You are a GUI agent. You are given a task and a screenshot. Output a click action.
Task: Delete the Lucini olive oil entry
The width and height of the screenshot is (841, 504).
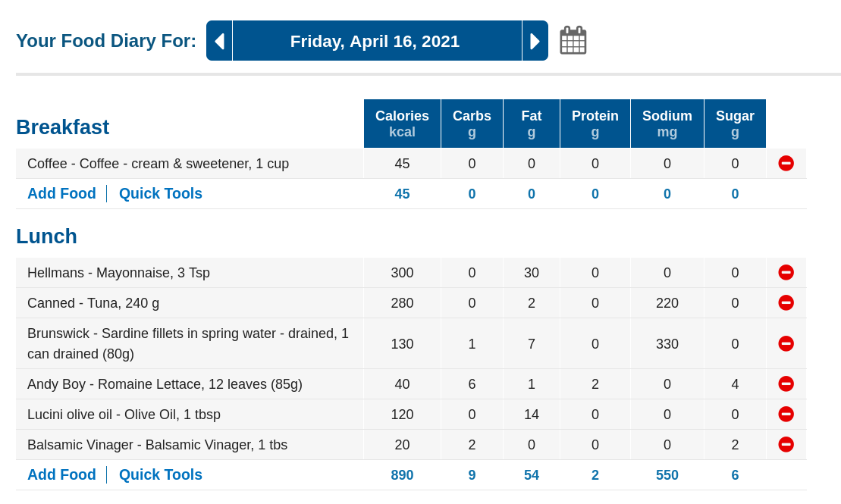[786, 414]
